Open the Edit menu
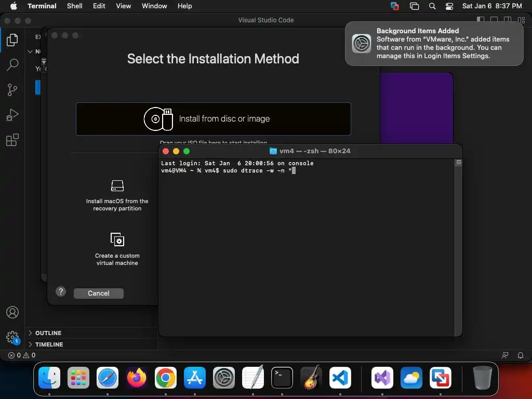532x399 pixels. 99,6
